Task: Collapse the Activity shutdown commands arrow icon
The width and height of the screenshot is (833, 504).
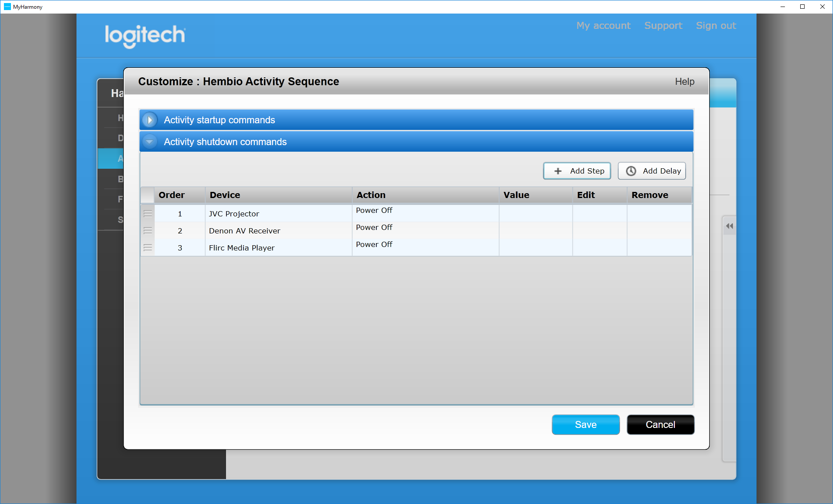Action: coord(150,142)
